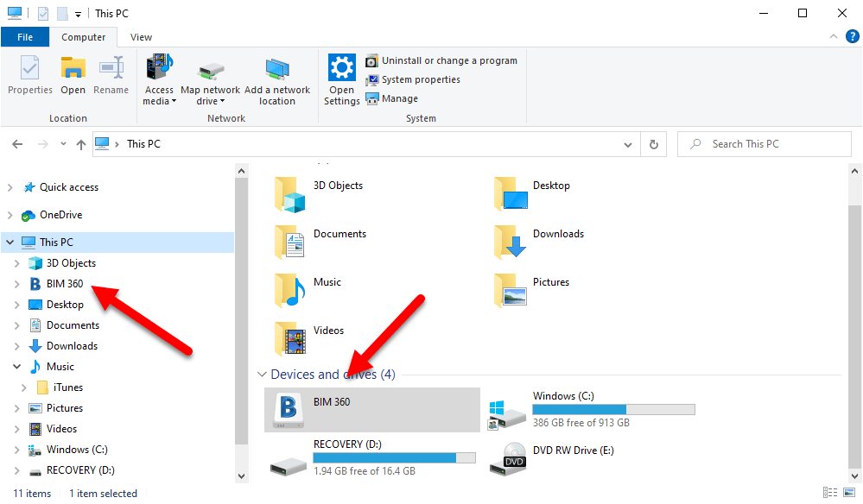Click the navigation pane scrollbar
The image size is (863, 504).
point(241,312)
